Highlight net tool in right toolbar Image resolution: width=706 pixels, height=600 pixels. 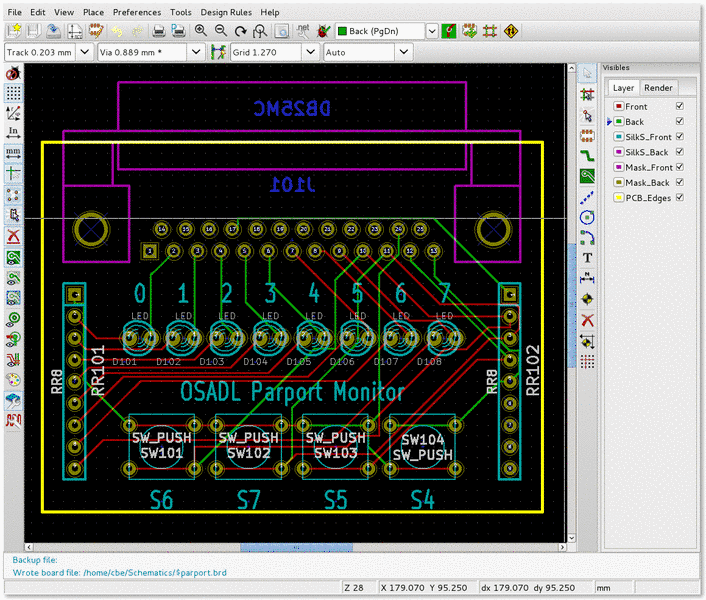tap(587, 95)
